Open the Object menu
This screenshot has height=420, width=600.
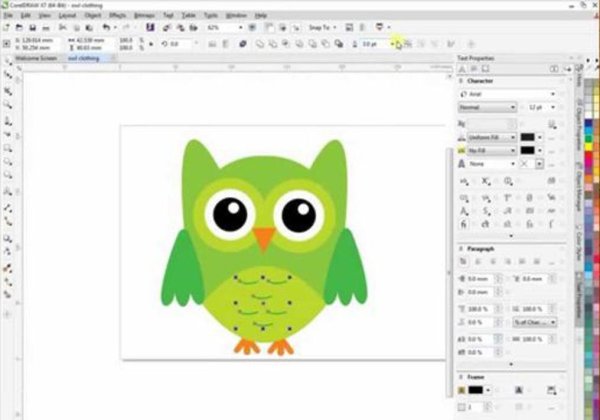coord(93,16)
